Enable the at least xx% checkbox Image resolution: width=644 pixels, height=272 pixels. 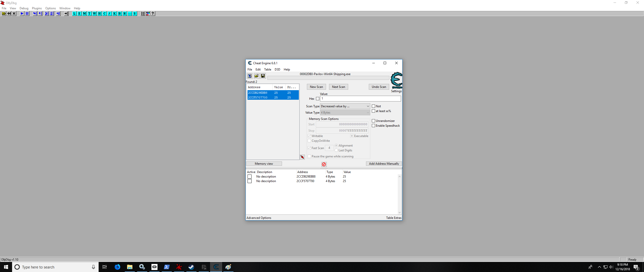(374, 111)
